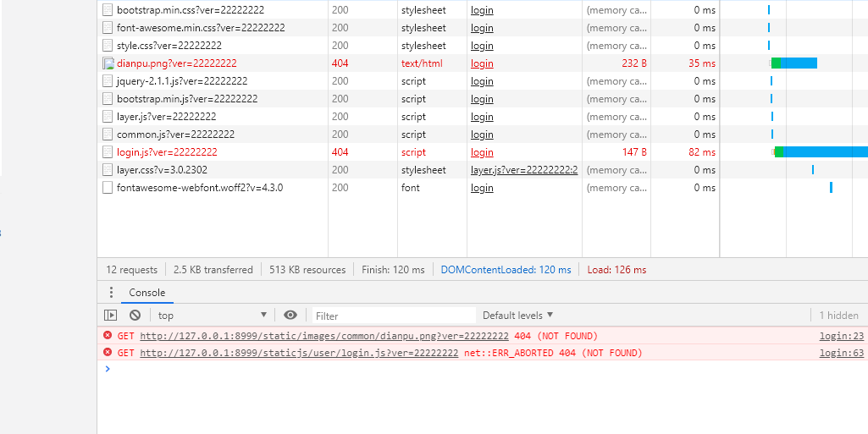Select bootstrap.min.js?ver=22222222 request
Image resolution: width=868 pixels, height=434 pixels.
[187, 99]
